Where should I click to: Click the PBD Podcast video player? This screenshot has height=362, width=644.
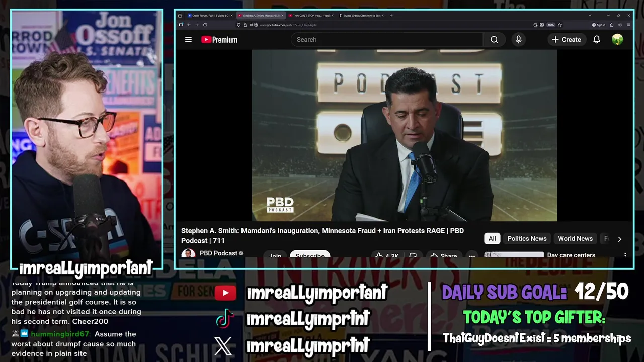(405, 135)
